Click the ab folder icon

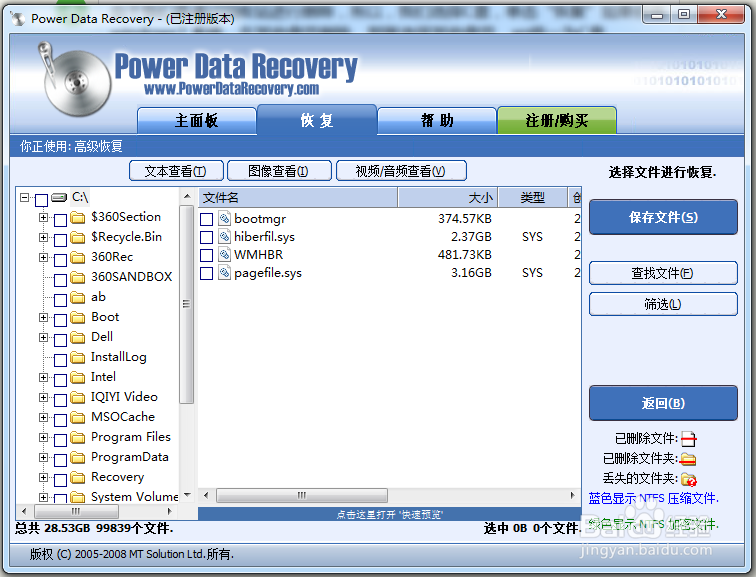78,297
